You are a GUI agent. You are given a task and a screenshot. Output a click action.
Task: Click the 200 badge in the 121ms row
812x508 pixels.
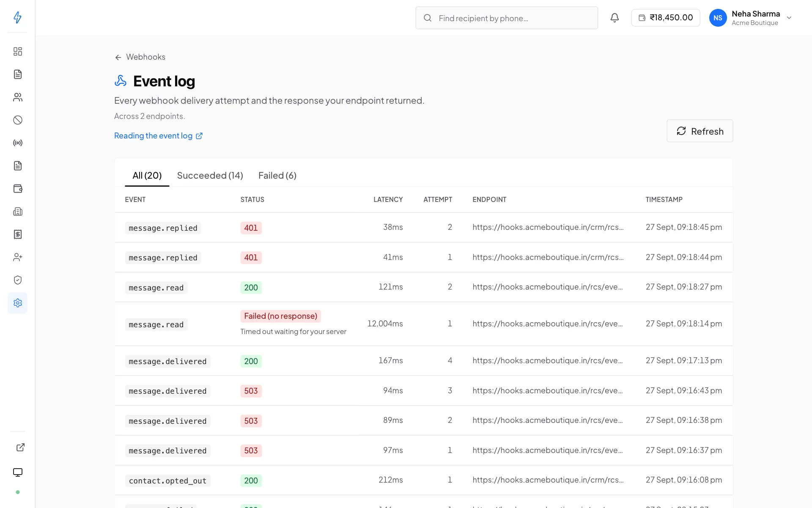coord(251,288)
